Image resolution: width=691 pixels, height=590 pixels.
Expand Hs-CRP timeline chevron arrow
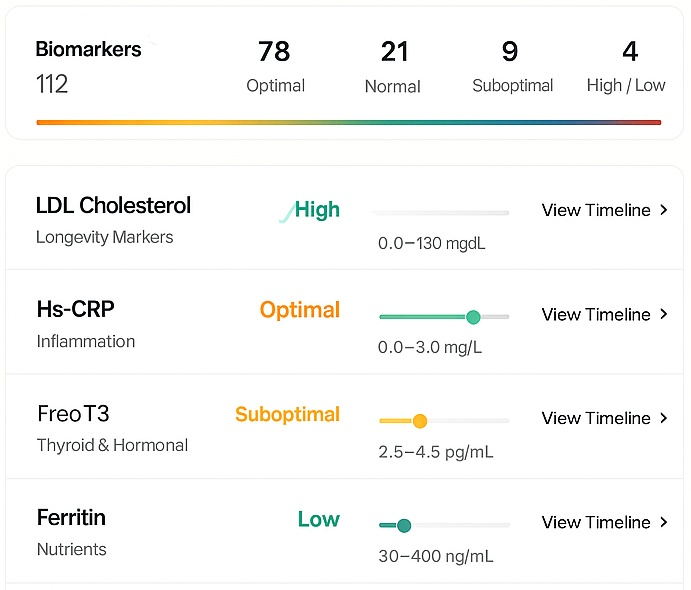664,314
